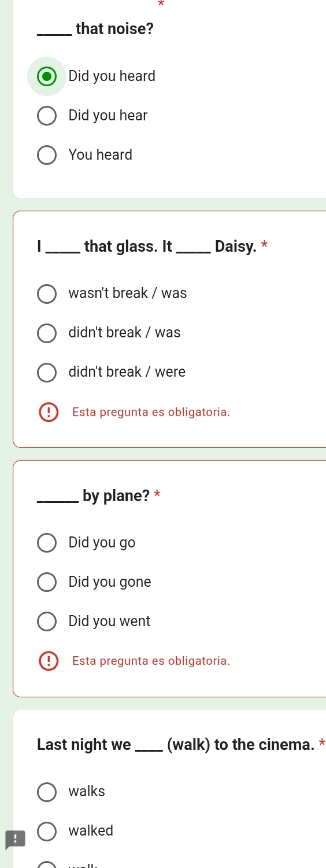Pick the 'You heard' radio button
This screenshot has height=868, width=326.
47,155
